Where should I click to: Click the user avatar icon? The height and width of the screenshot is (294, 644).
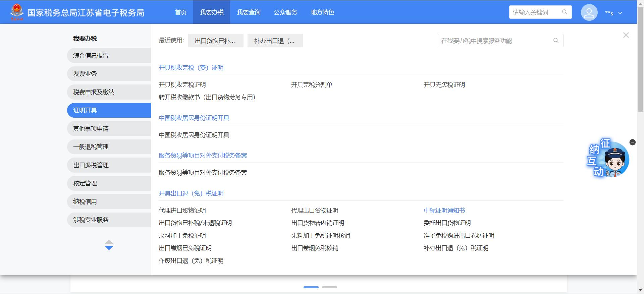[x=589, y=12]
